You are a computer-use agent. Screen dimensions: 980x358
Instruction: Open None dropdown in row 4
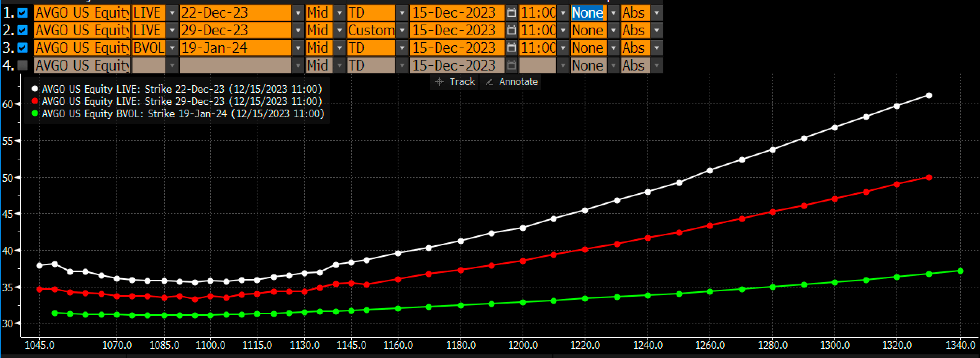(x=613, y=66)
